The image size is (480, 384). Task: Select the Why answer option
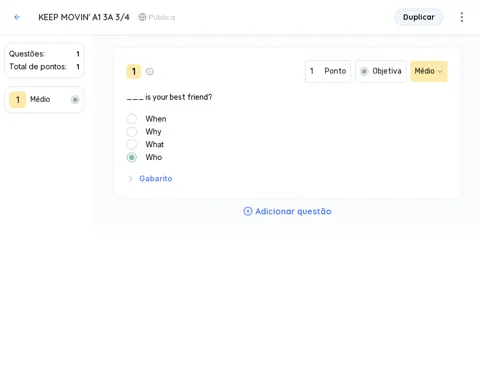pyautogui.click(x=132, y=132)
